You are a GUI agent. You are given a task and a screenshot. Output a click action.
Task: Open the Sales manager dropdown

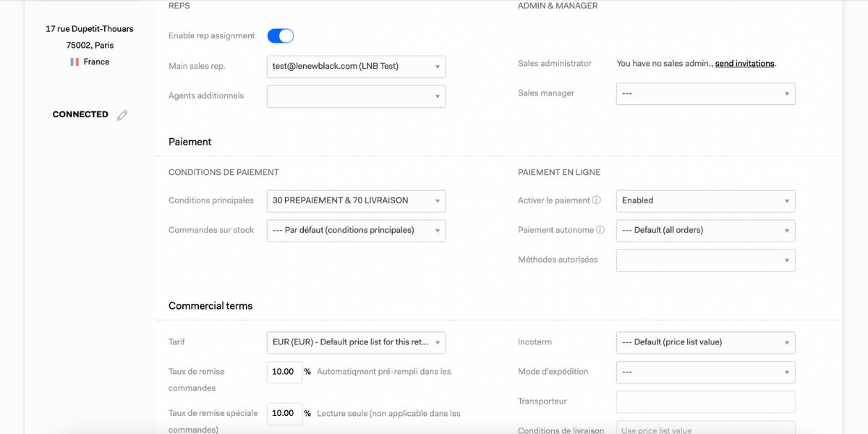(x=706, y=93)
